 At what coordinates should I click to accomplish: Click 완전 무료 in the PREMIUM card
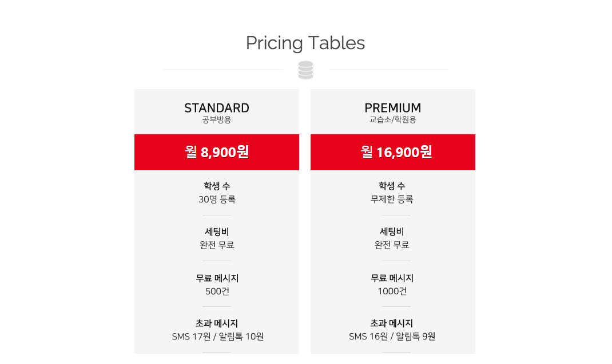[392, 245]
